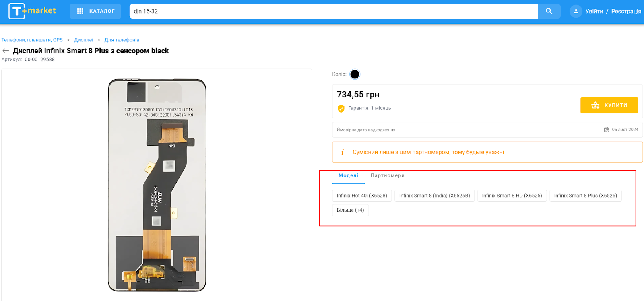
Task: Click the info icon in the compatibility notice
Action: [x=343, y=152]
